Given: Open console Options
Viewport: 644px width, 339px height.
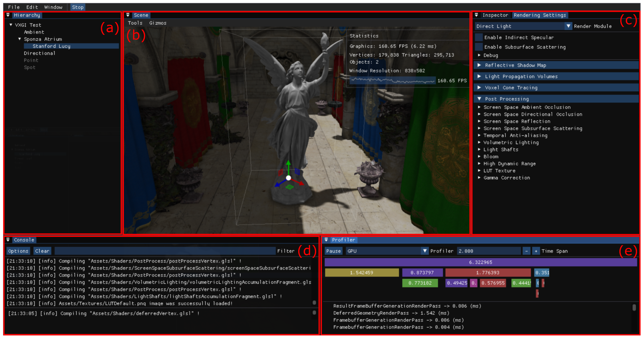Looking at the screenshot, I should (18, 251).
